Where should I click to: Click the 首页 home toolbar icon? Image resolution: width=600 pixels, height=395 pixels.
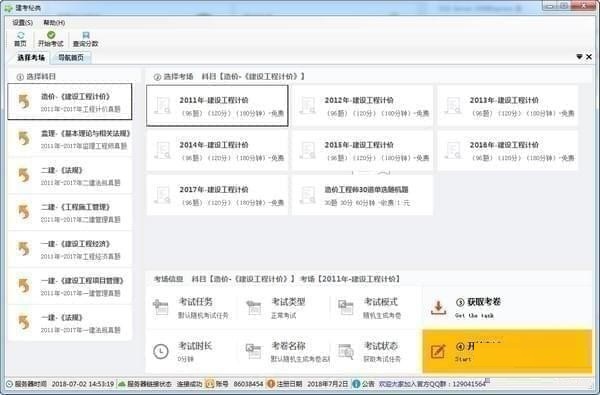(20, 35)
